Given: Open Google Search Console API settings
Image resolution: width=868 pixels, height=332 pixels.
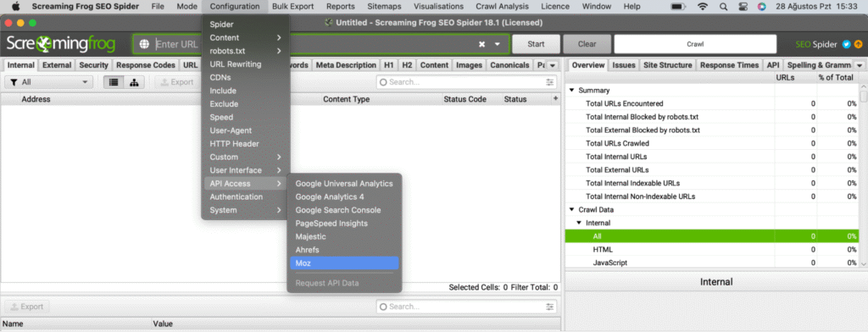Looking at the screenshot, I should click(344, 210).
